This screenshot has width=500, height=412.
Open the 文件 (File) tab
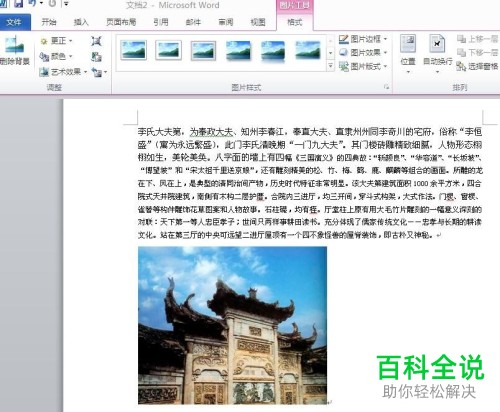(14, 22)
